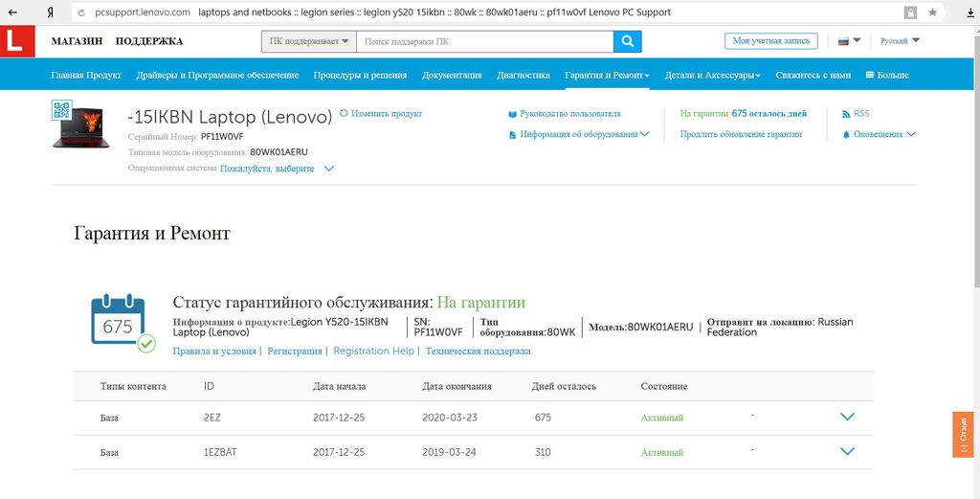Select the 'Диагностика' navigation item
Image resolution: width=980 pixels, height=499 pixels.
click(523, 75)
